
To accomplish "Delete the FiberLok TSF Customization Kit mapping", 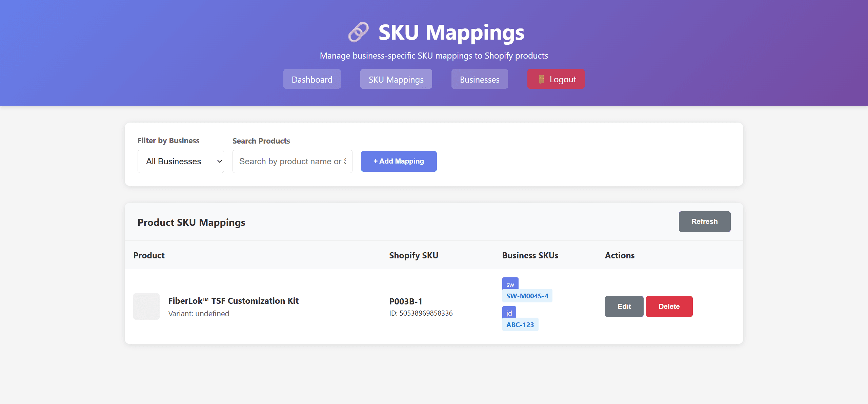I will [669, 306].
